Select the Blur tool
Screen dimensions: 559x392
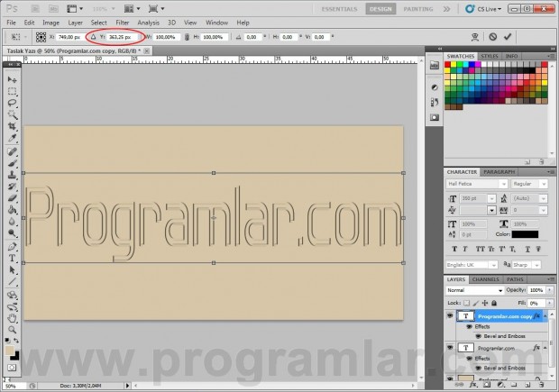12,222
